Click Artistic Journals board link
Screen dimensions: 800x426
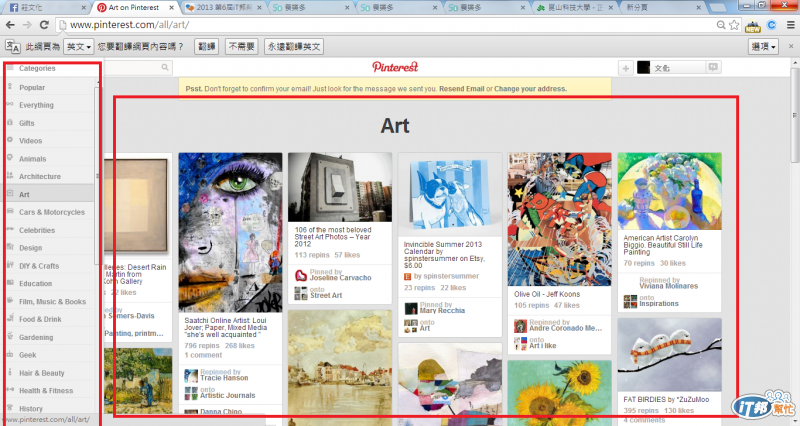pyautogui.click(x=228, y=395)
